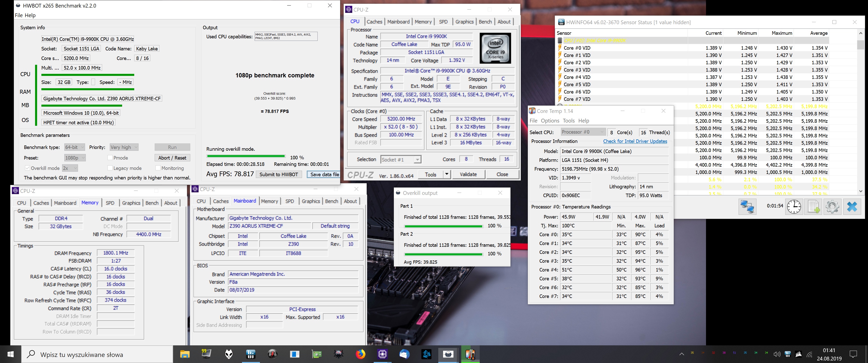The height and width of the screenshot is (363, 868).
Task: Enable the Pmode checkbox
Action: click(x=110, y=158)
